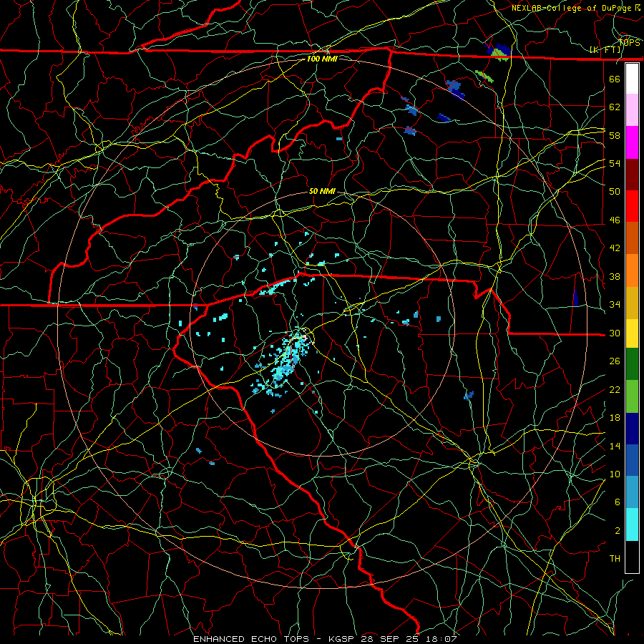Click the yellow swatch on the scale

(x=632, y=333)
